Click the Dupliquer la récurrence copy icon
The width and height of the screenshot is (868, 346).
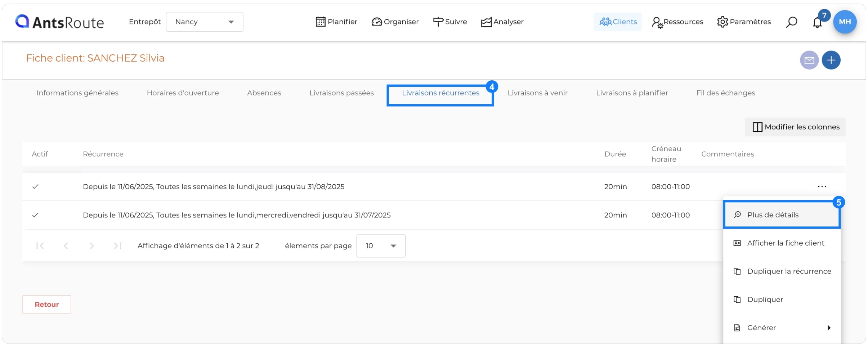point(737,271)
